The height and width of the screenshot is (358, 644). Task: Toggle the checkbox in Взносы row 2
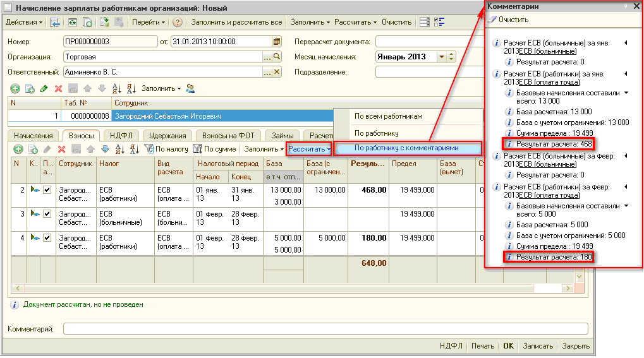pos(47,189)
